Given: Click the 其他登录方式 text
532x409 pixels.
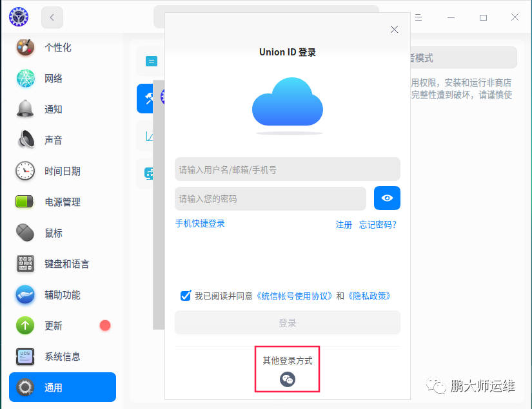Looking at the screenshot, I should point(288,361).
